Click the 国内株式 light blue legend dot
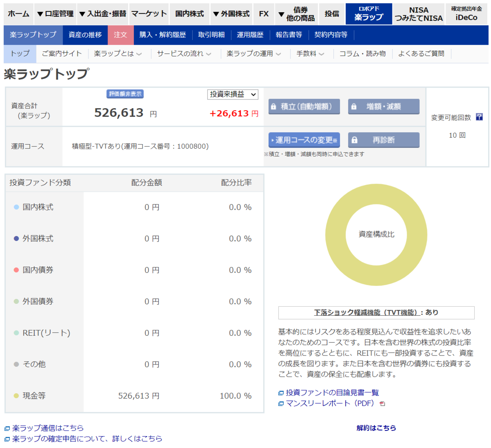The width and height of the screenshot is (491, 448). pyautogui.click(x=16, y=207)
